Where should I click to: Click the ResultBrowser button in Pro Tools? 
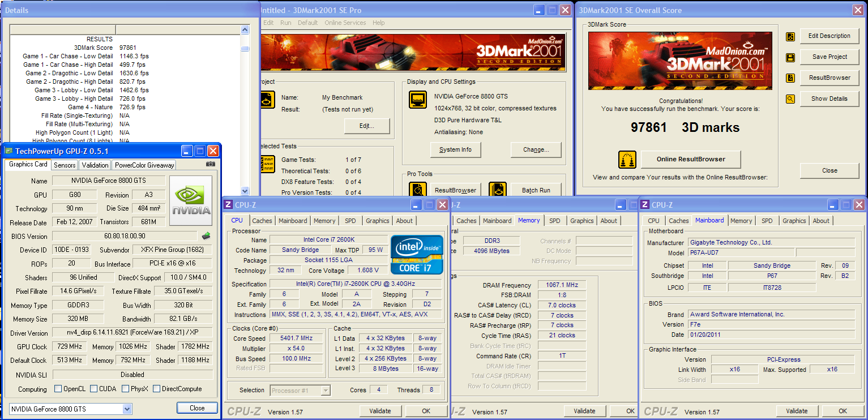point(456,190)
